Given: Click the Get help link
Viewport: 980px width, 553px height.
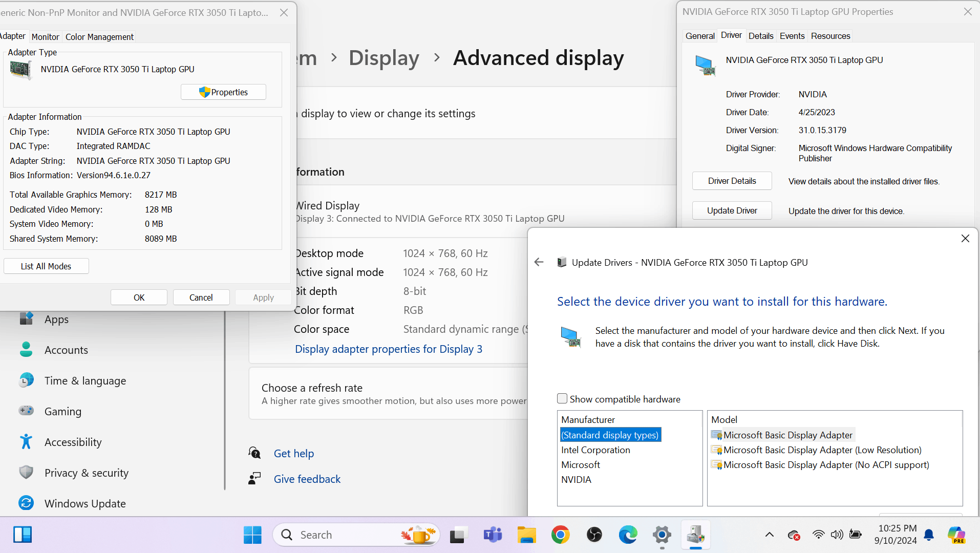Looking at the screenshot, I should click(294, 453).
